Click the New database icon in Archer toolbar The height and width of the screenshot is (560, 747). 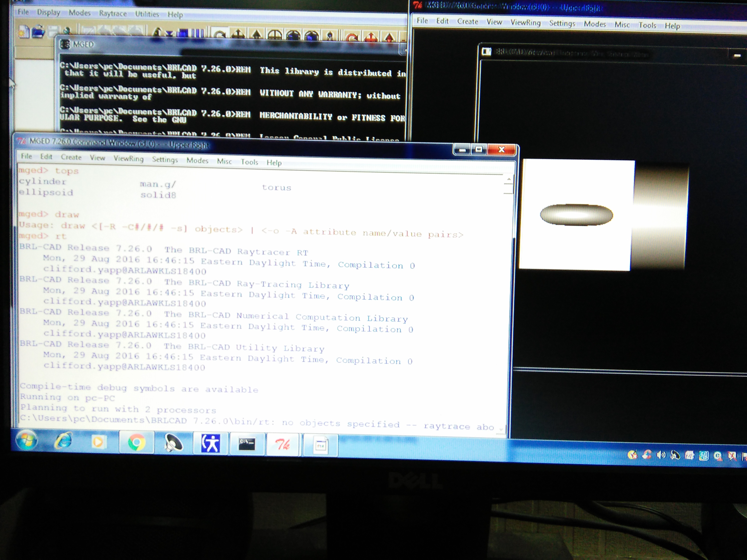24,32
